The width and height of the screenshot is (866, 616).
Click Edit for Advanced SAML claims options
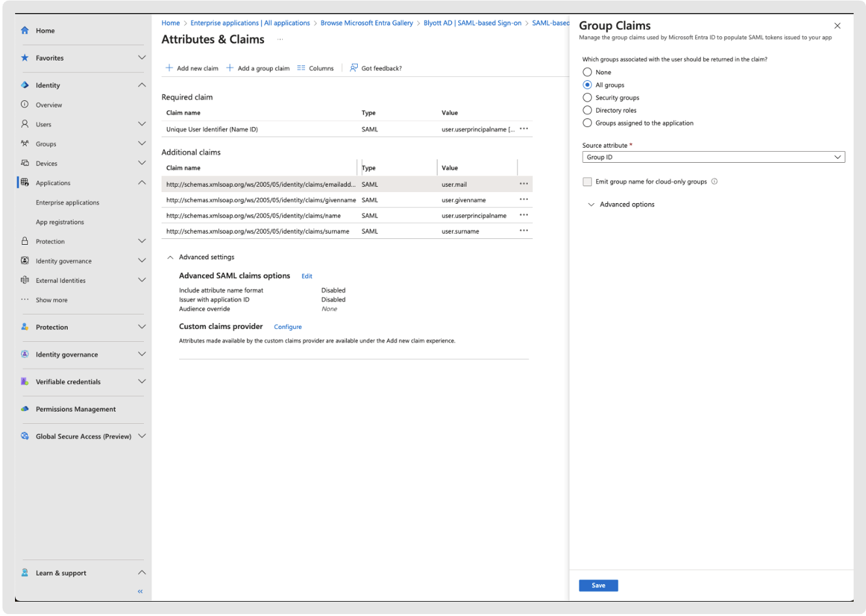pos(307,276)
